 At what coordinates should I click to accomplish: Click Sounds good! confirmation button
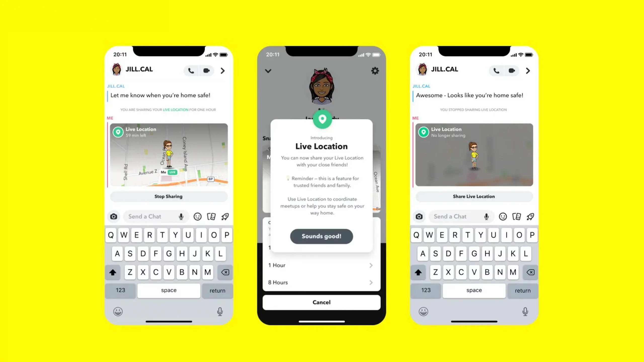[321, 236]
